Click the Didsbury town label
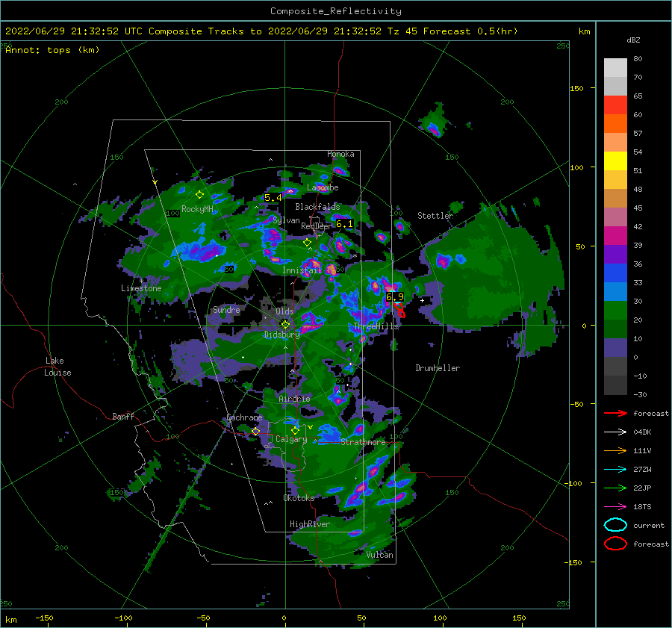The image size is (672, 628). point(281,335)
